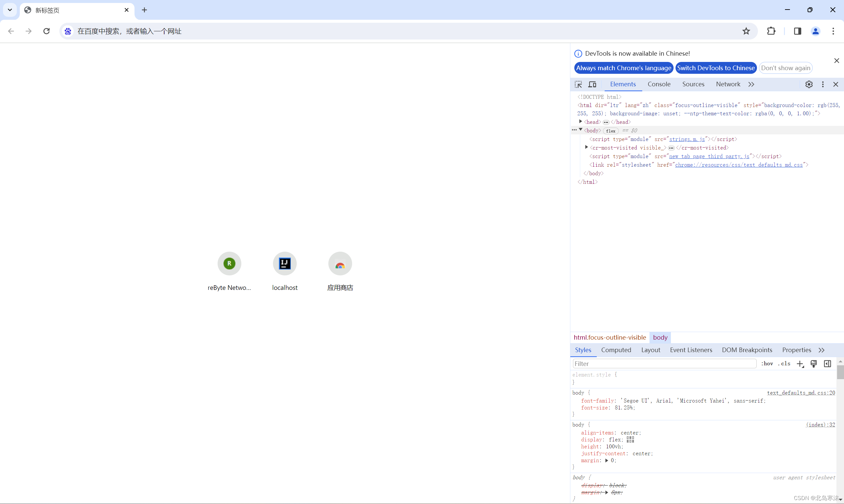Open text_defaults_md.css:20 source link

pos(800,393)
